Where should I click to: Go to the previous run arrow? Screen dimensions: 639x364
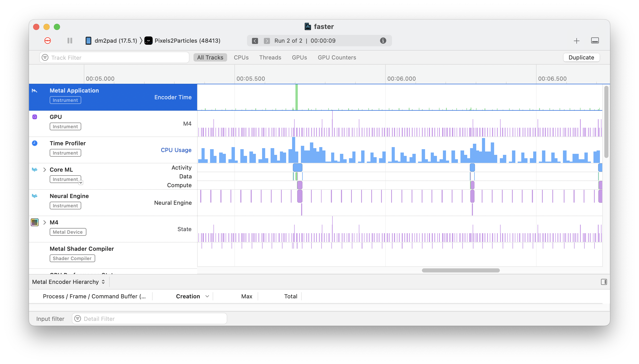click(x=255, y=41)
